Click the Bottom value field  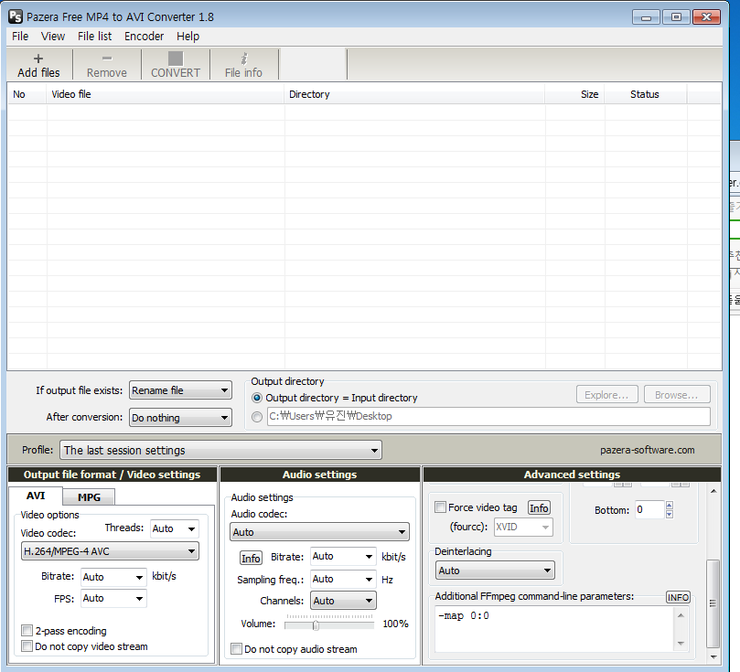tap(650, 510)
